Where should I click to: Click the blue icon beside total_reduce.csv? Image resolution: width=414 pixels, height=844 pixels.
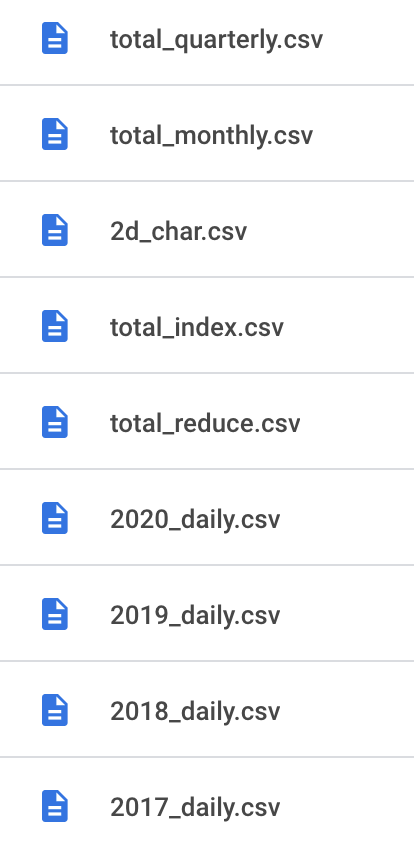pos(55,423)
